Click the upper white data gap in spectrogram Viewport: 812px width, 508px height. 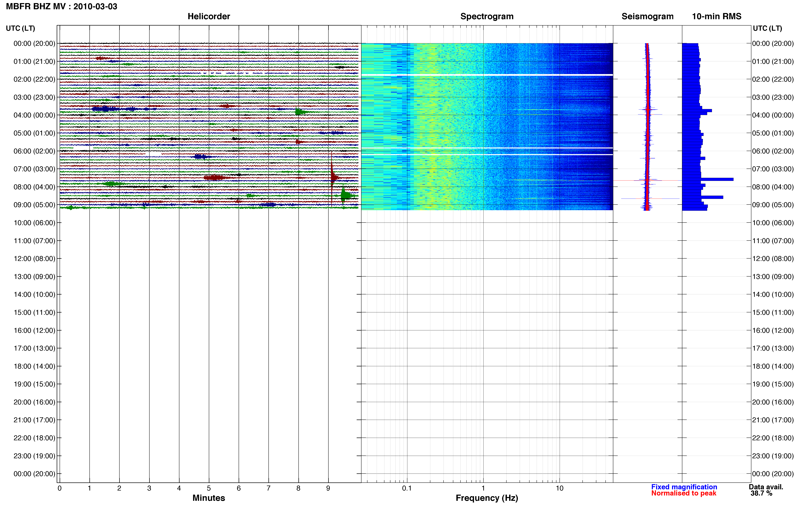point(487,75)
